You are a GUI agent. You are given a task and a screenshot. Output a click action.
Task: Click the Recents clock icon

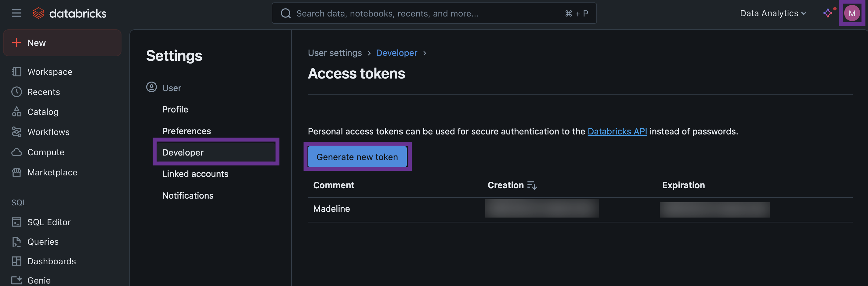[16, 92]
